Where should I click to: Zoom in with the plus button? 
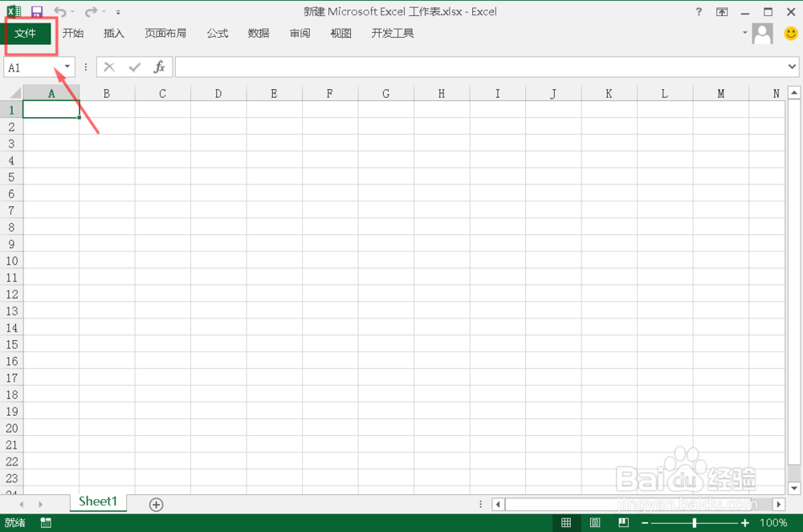(x=745, y=523)
